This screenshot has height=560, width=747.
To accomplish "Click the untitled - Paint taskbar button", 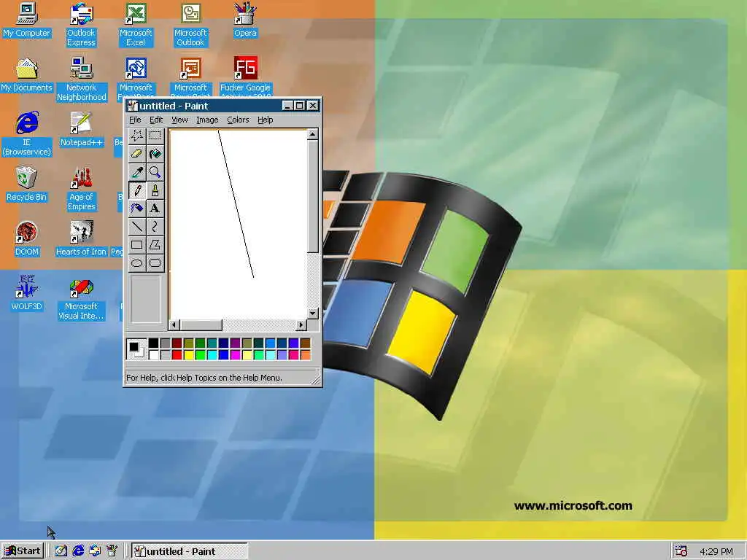I will [x=190, y=551].
